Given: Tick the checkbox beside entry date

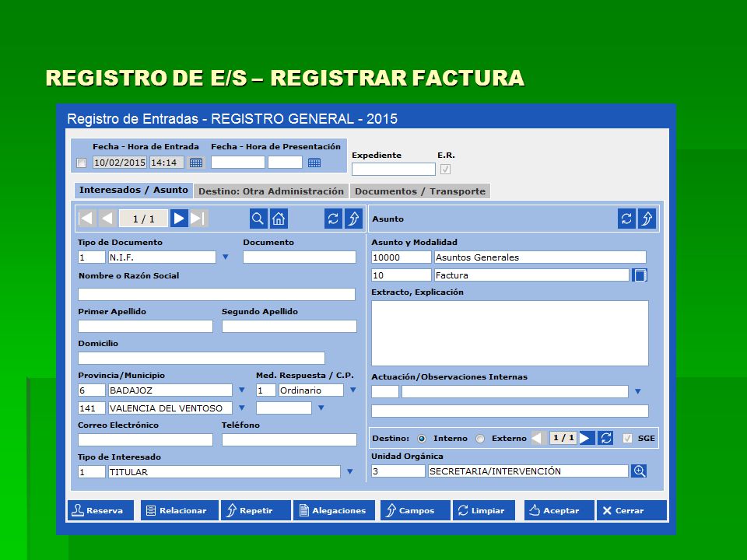Looking at the screenshot, I should 82,163.
